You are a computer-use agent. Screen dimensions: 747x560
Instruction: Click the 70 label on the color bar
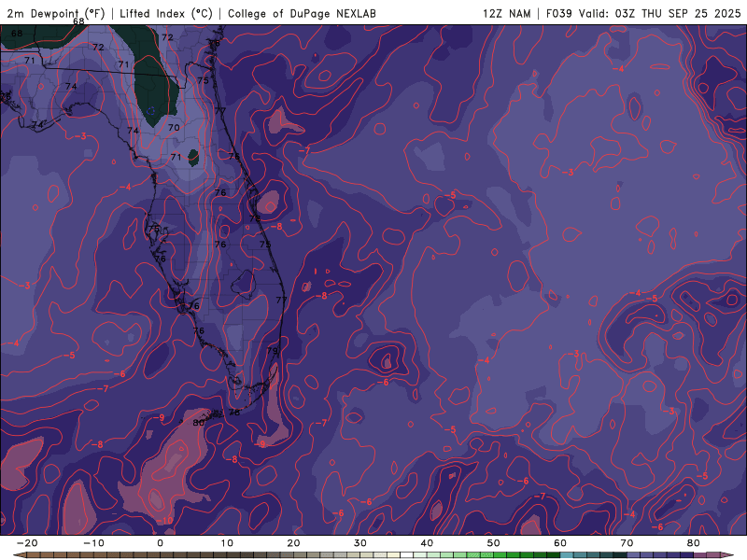pos(627,543)
